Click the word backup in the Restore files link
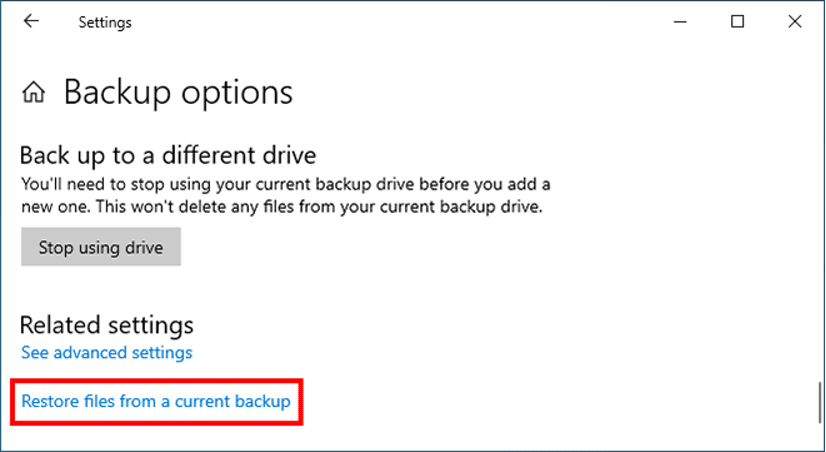This screenshot has width=826, height=452. pos(262,401)
